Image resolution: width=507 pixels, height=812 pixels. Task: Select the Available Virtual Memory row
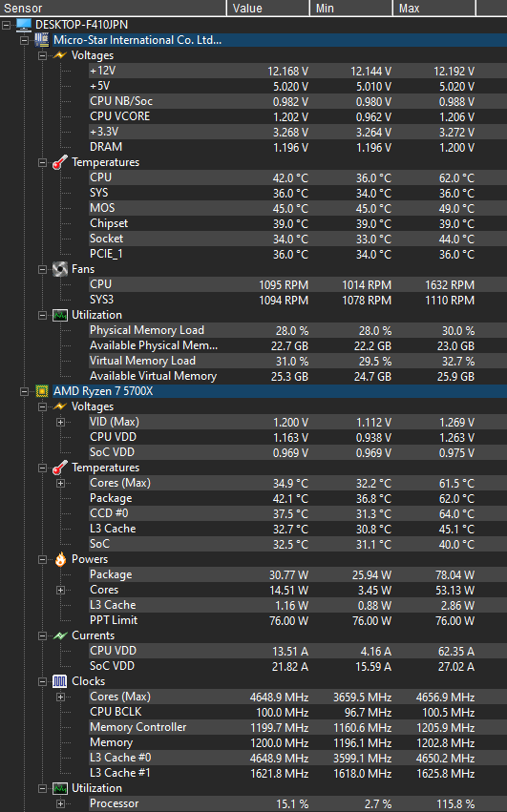[x=298, y=377]
